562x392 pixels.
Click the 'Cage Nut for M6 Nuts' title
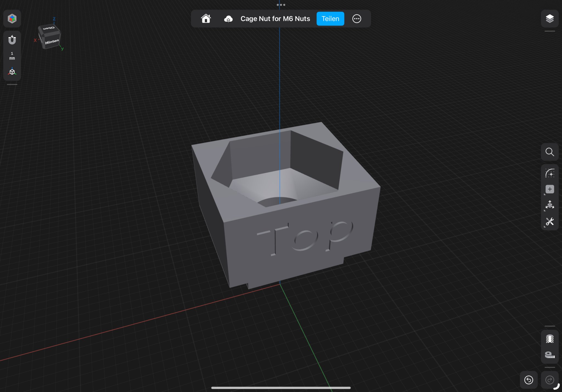275,19
